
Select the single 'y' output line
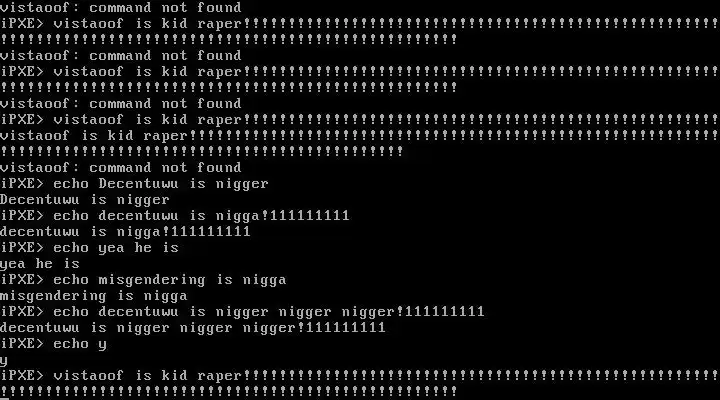[x=4, y=361]
